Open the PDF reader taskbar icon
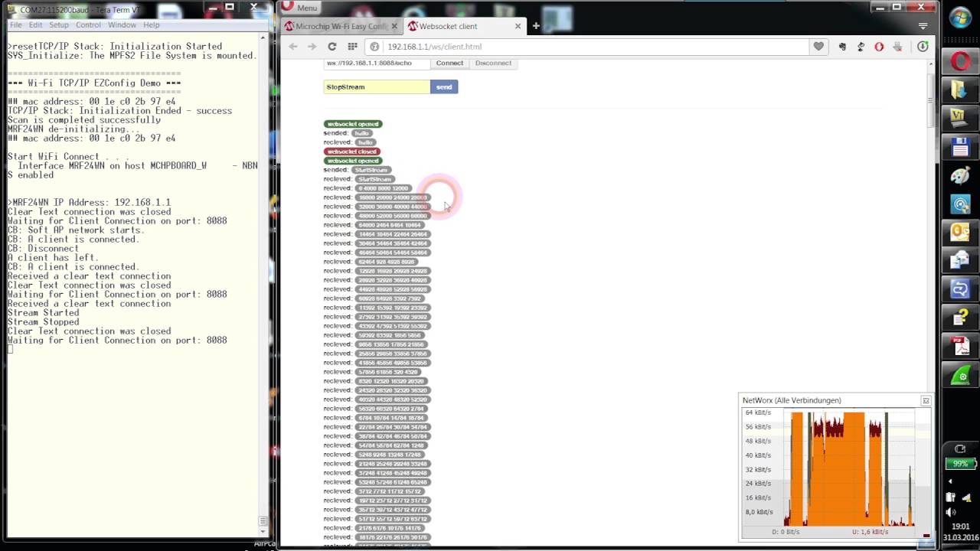Viewport: 980px width, 551px height. click(960, 347)
